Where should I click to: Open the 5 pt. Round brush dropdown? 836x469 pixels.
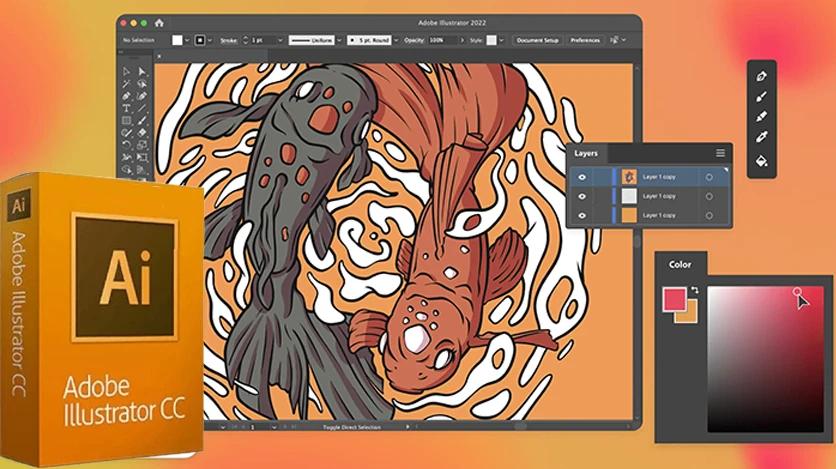pyautogui.click(x=395, y=40)
